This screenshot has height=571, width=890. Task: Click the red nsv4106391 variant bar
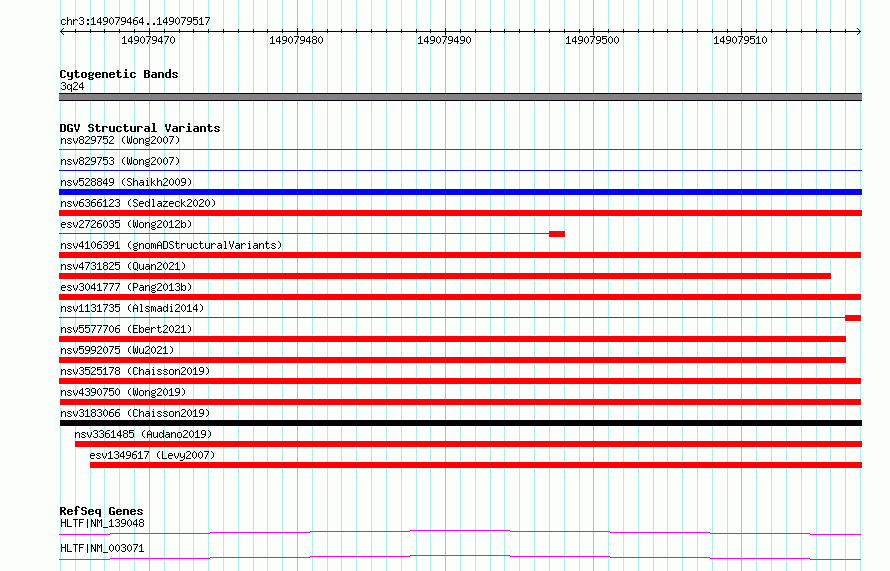click(x=460, y=255)
